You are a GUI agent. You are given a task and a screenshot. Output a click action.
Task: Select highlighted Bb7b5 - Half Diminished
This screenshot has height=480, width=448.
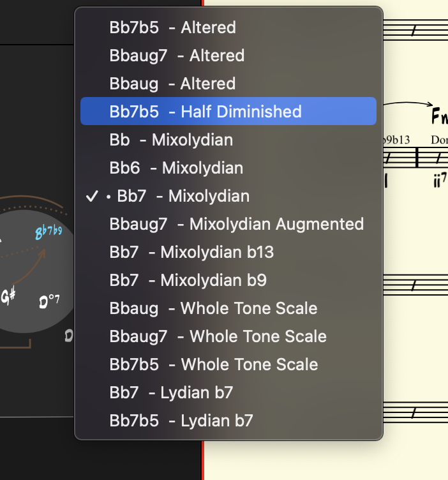click(205, 112)
